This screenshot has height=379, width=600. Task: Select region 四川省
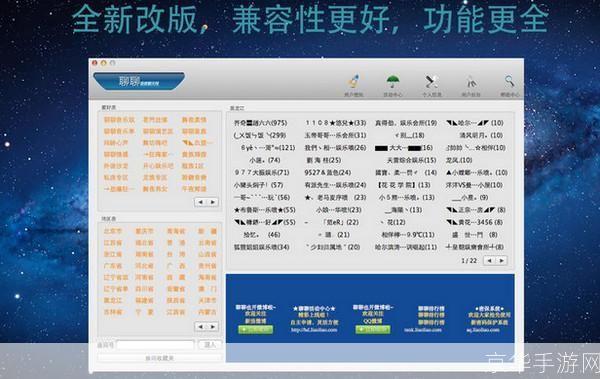[144, 289]
